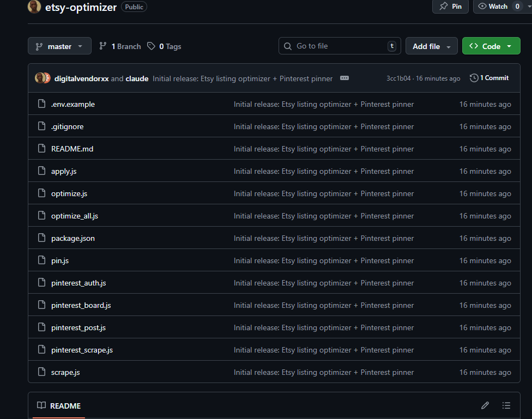Open the 0 Tags link
The image size is (532, 419).
(164, 46)
